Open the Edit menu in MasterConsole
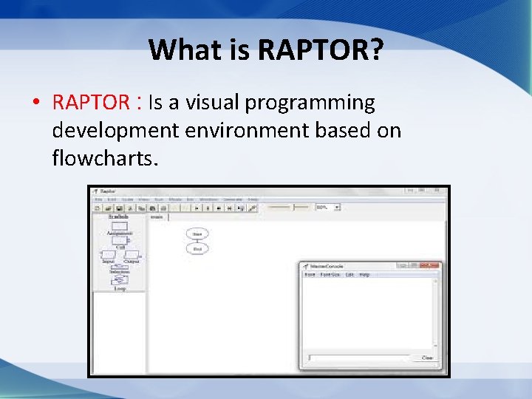 (349, 274)
